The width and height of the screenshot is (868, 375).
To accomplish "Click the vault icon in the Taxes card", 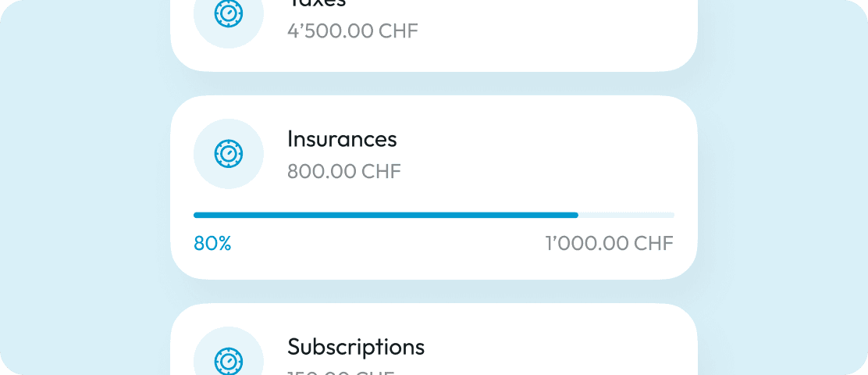I will click(x=229, y=14).
